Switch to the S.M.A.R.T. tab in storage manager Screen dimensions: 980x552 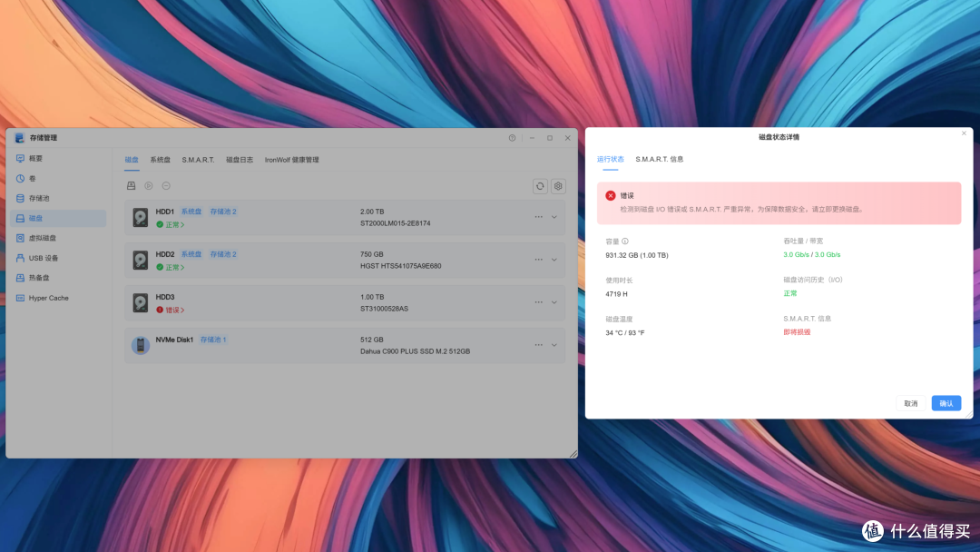point(198,160)
